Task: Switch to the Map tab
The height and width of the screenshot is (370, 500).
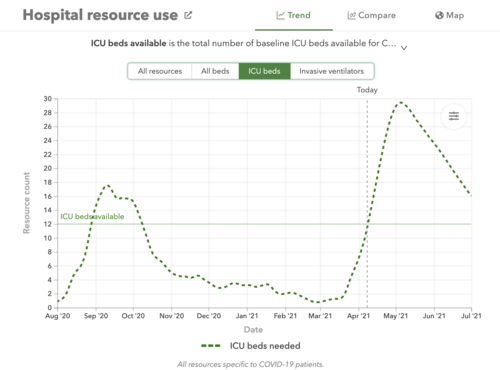Action: coord(450,15)
